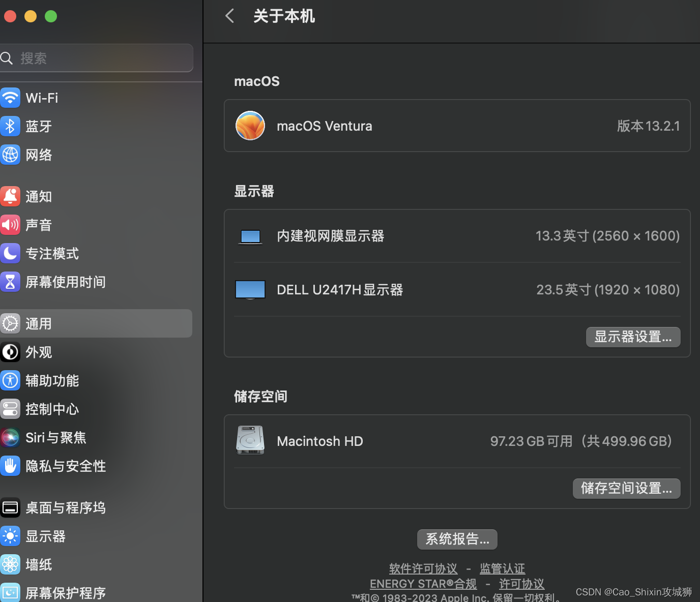Open 系统报告… button
Screen dimensions: 700x602
tap(457, 539)
